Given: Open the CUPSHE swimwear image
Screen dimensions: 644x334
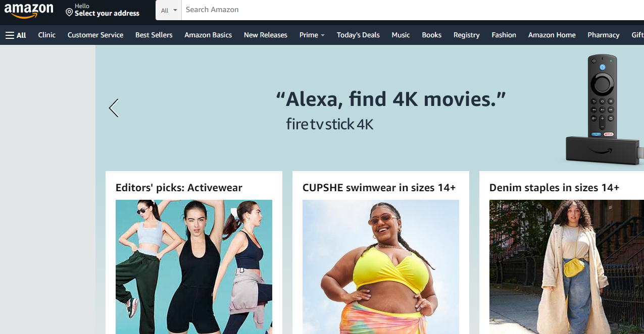Looking at the screenshot, I should [381, 267].
